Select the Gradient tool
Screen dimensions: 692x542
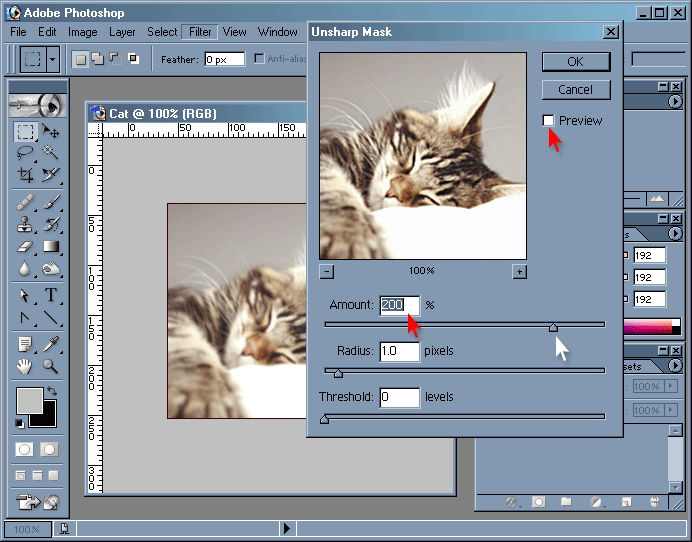pyautogui.click(x=51, y=246)
